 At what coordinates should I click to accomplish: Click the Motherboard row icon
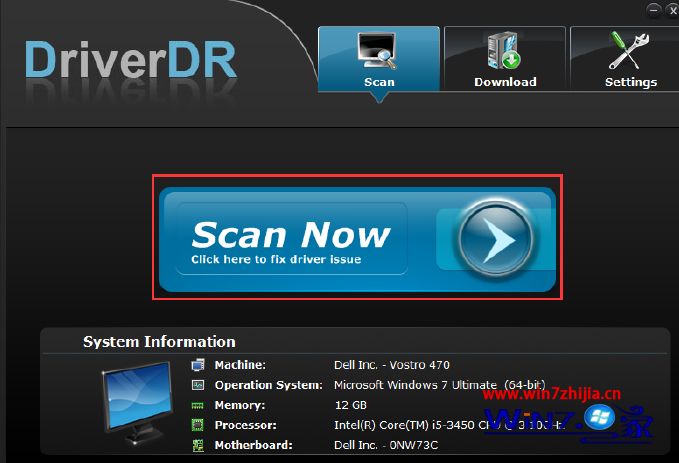198,445
